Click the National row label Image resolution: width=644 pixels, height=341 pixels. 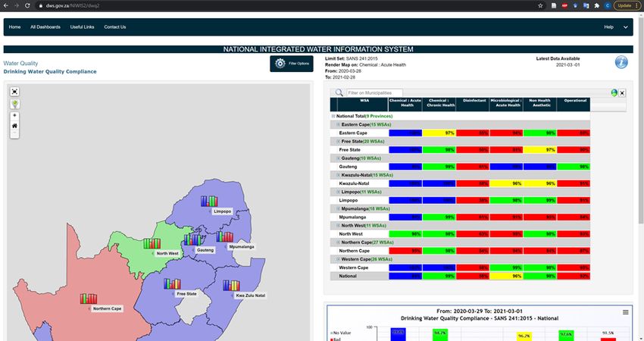point(348,276)
